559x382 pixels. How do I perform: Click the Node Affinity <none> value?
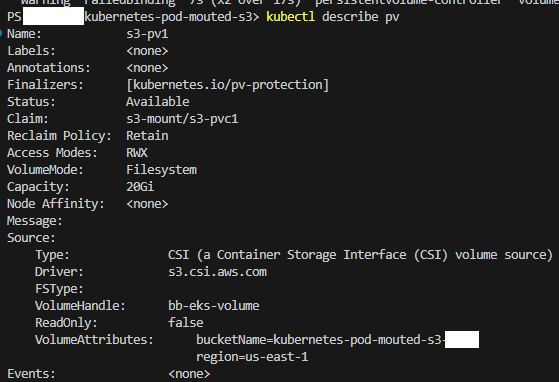pyautogui.click(x=147, y=204)
